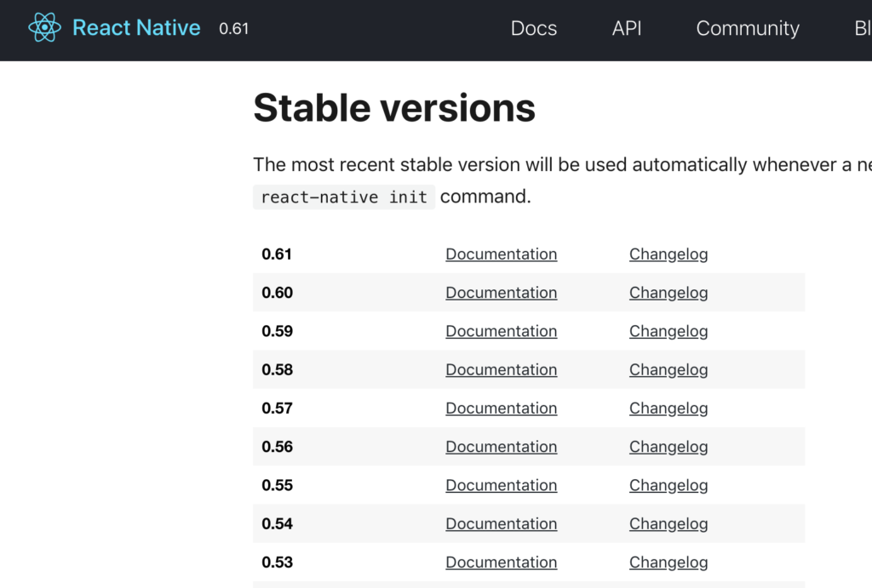Open Documentation for version 0.59
Image resolution: width=872 pixels, height=588 pixels.
(x=501, y=331)
